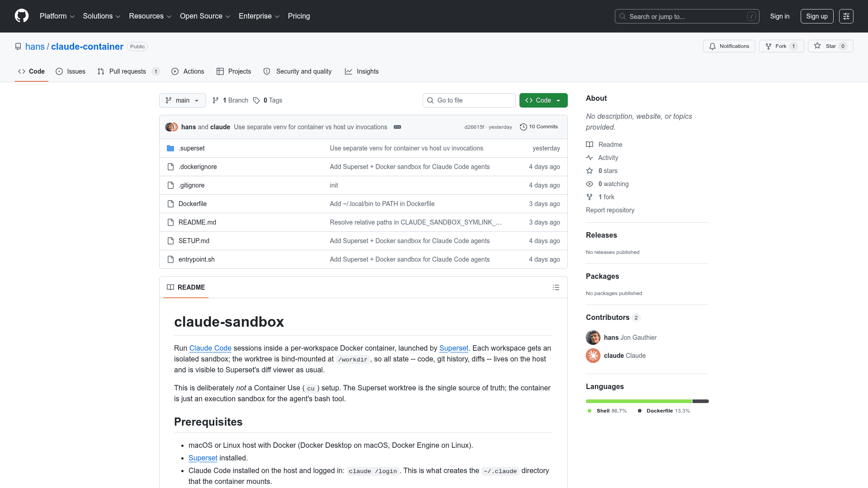Open the .superset folder
The height and width of the screenshot is (488, 868).
pos(192,148)
